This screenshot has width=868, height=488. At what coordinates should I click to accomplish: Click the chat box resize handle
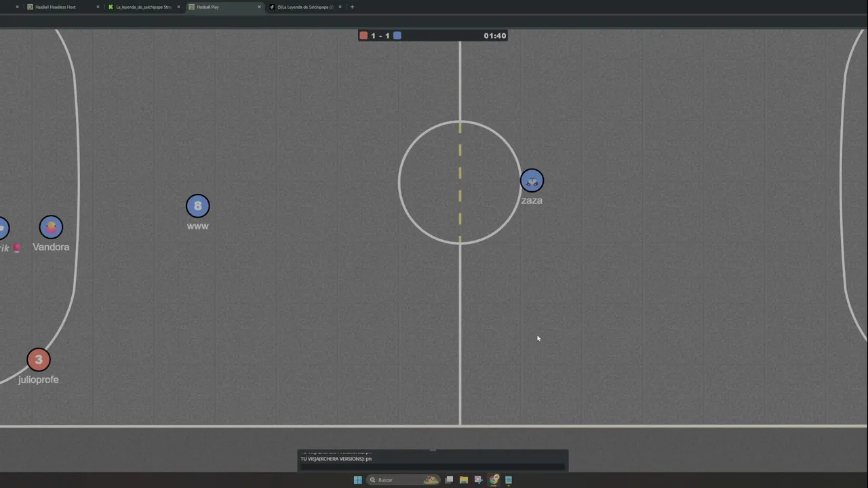pyautogui.click(x=433, y=449)
